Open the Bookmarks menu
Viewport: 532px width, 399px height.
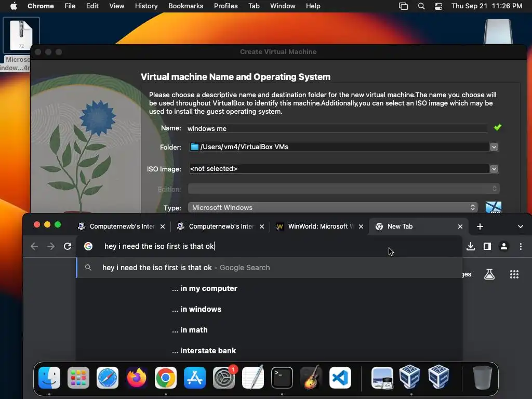click(185, 6)
